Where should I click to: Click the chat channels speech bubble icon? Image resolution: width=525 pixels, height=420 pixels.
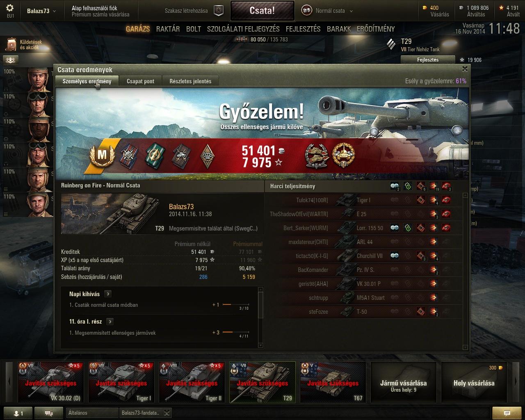pyautogui.click(x=48, y=413)
